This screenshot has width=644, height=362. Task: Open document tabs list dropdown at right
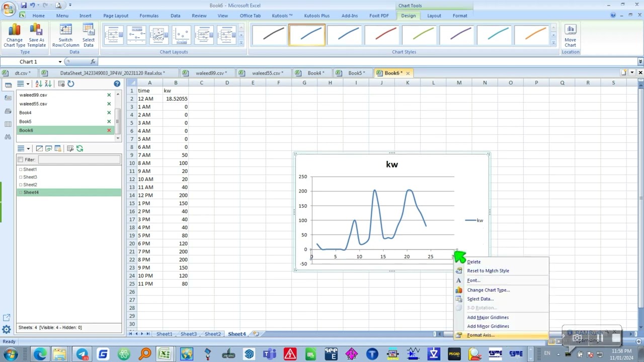point(632,73)
